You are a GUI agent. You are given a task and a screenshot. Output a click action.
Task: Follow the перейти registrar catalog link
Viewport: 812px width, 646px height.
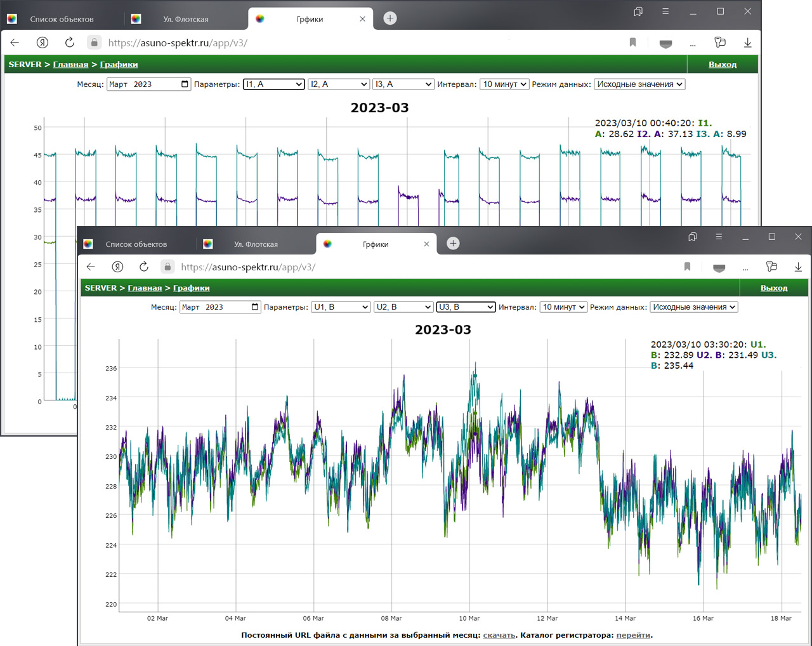[x=633, y=635]
